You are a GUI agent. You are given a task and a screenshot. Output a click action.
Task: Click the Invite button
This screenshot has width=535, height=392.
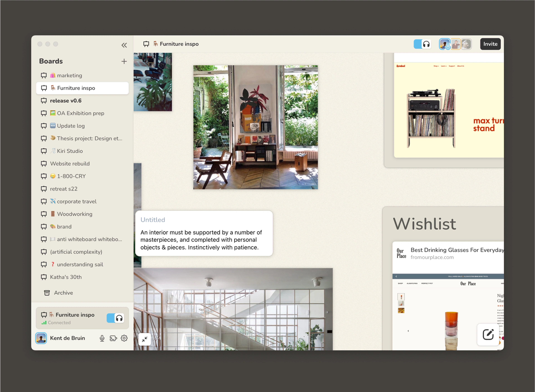[x=490, y=44]
